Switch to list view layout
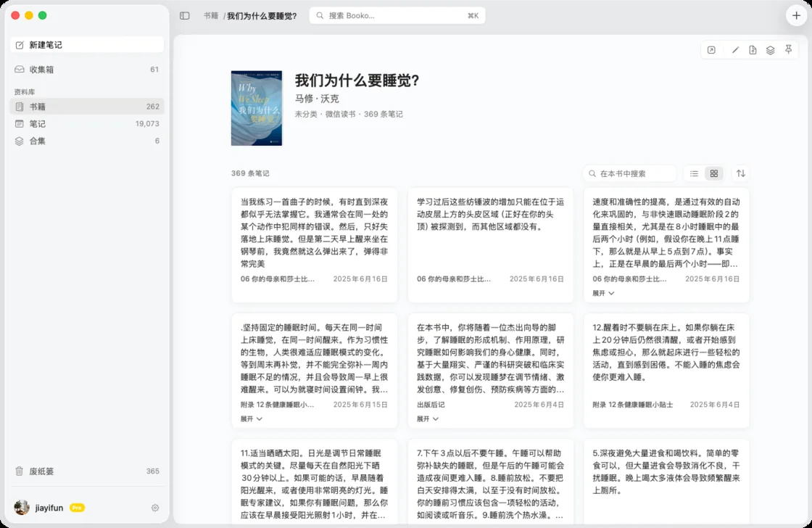The height and width of the screenshot is (528, 812). [x=694, y=173]
